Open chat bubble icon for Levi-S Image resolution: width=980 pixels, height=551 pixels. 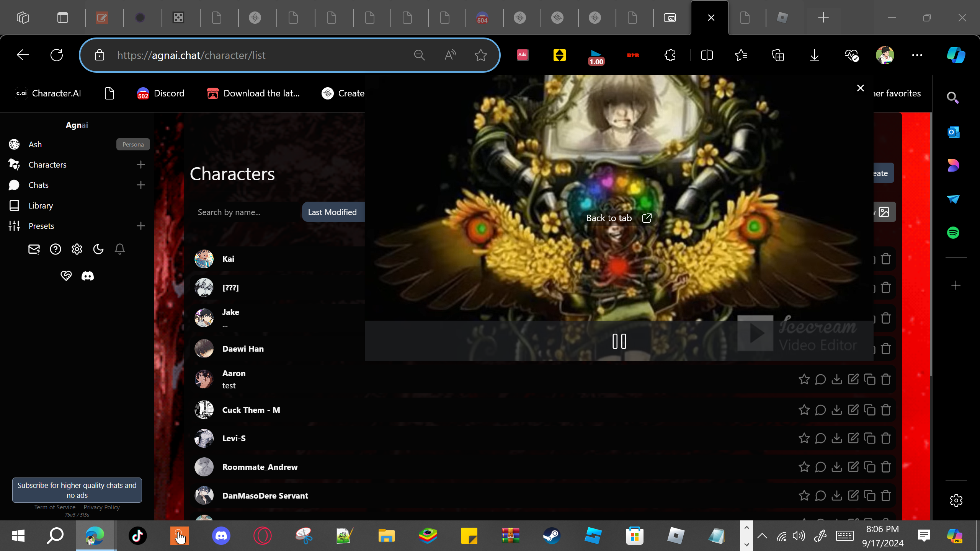pyautogui.click(x=820, y=438)
